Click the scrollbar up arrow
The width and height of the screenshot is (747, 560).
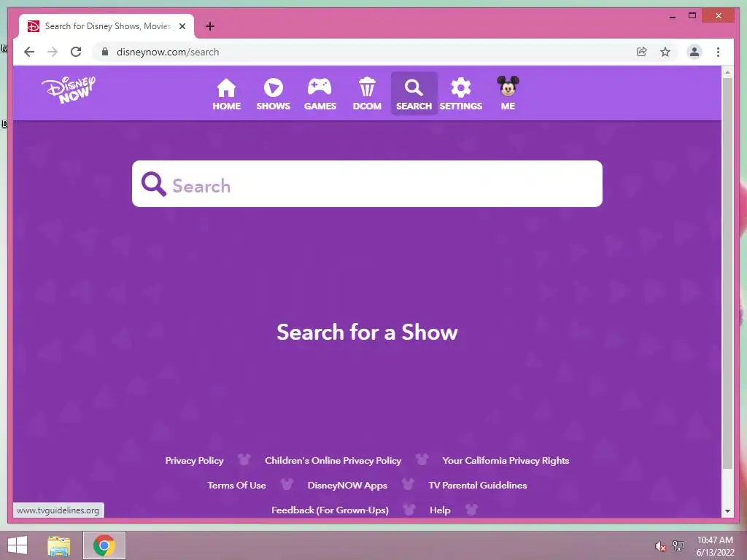point(727,72)
